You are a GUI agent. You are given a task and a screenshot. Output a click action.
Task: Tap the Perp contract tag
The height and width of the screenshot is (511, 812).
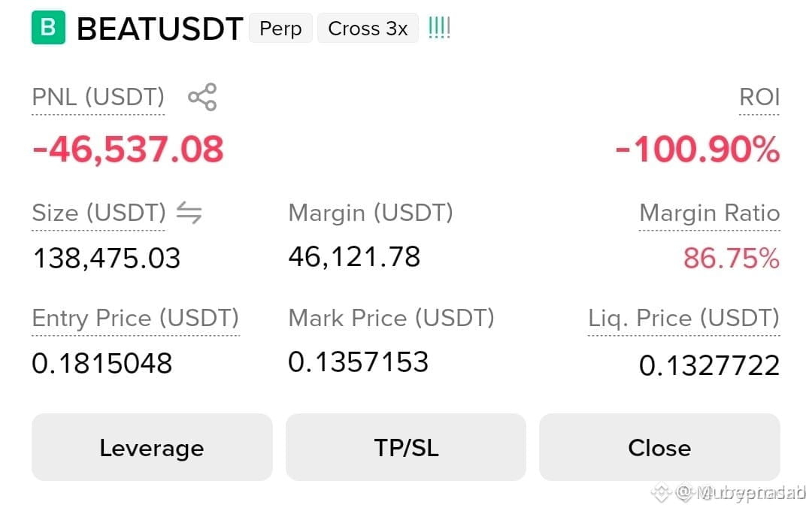click(280, 28)
